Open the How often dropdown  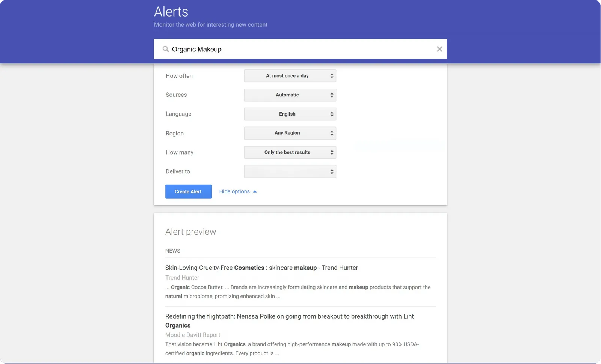pos(290,76)
